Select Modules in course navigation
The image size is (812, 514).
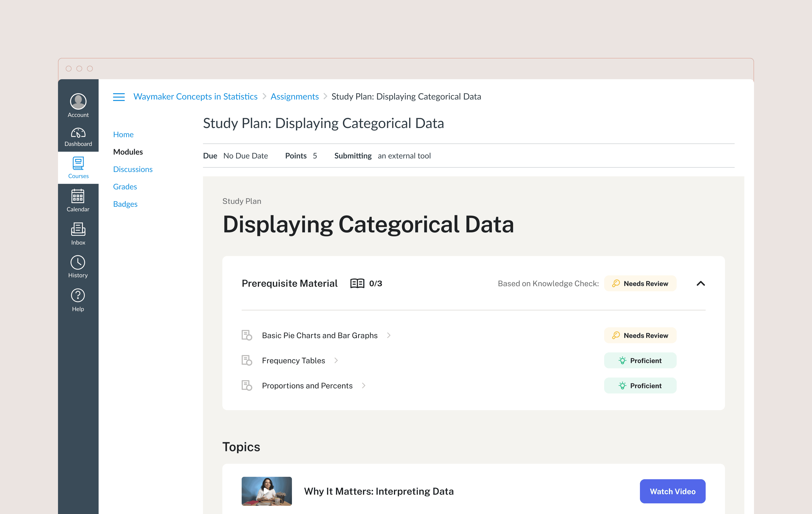128,152
